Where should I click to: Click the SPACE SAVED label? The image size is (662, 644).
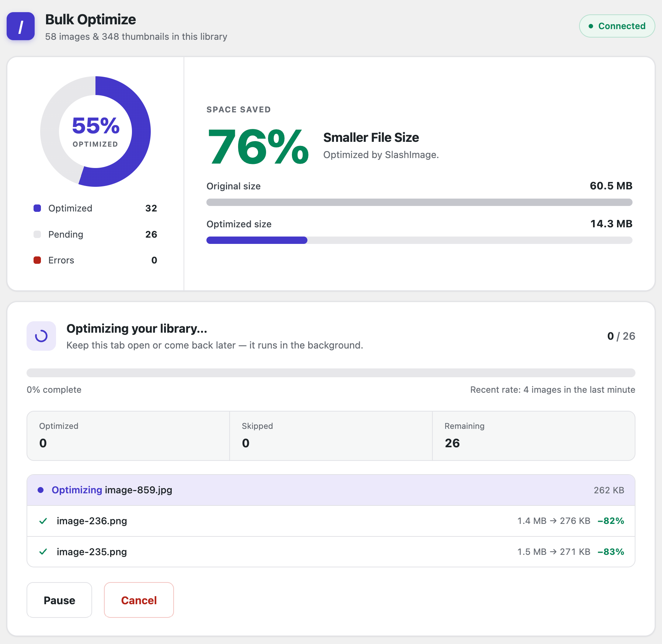coord(239,109)
